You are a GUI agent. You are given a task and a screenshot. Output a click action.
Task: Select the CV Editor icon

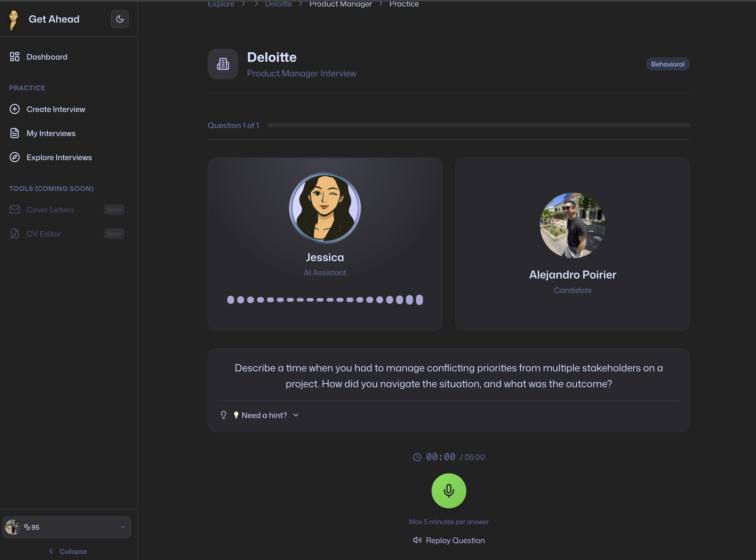pos(14,234)
